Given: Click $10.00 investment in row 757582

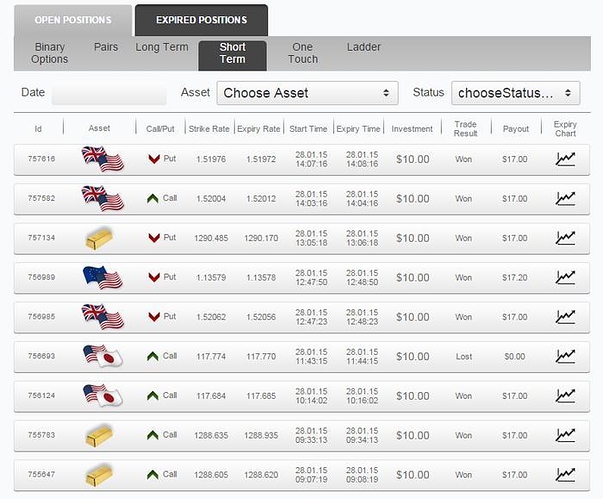Looking at the screenshot, I should (413, 198).
